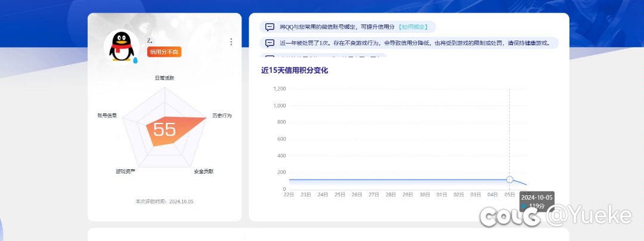
Task: Click the 近15天信用积分变化 heading
Action: point(295,70)
